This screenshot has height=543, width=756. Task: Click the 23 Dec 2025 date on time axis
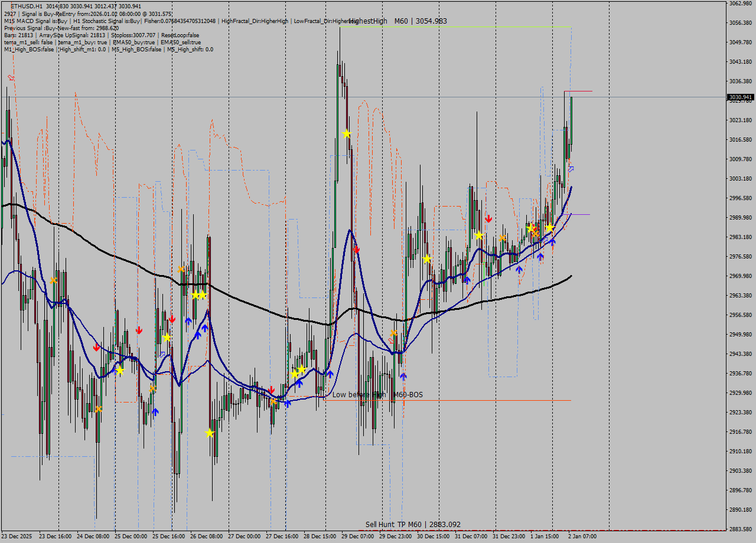[17, 537]
